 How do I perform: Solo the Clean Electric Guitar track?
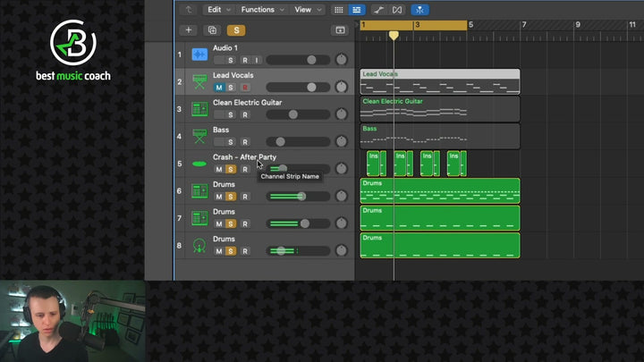coord(231,115)
